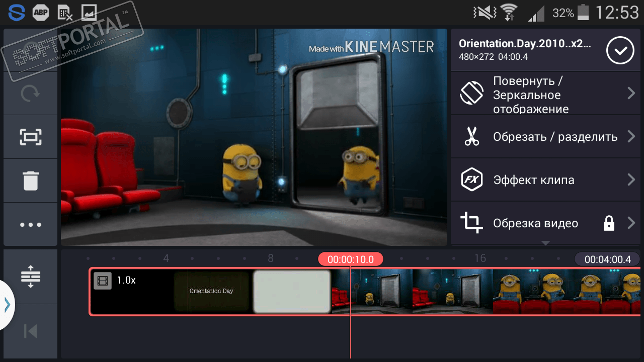Screen dimensions: 644x362
Task: Click the 8 mark on timeline ruler
Action: tap(271, 258)
